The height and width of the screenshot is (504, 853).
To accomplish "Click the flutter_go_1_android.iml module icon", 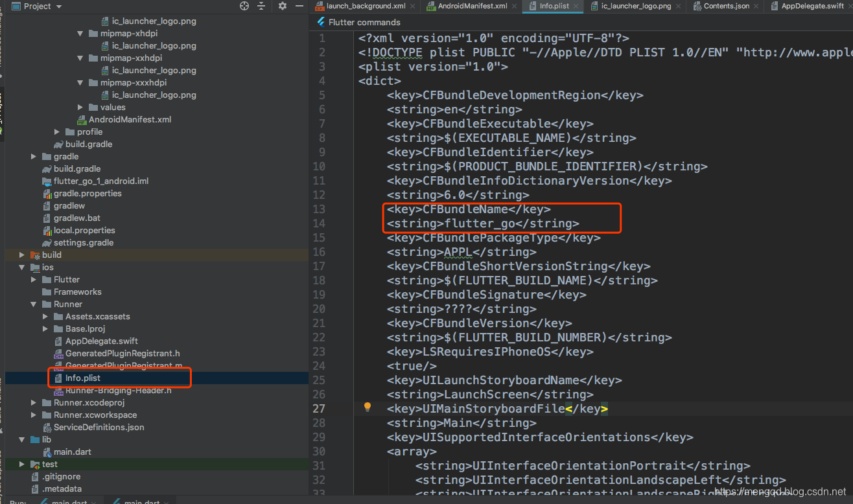I will pyautogui.click(x=47, y=181).
